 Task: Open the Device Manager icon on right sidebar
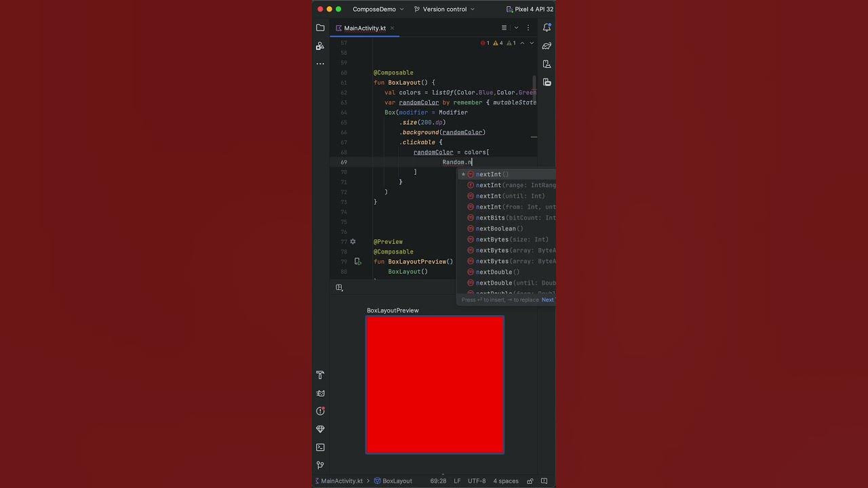click(x=547, y=64)
